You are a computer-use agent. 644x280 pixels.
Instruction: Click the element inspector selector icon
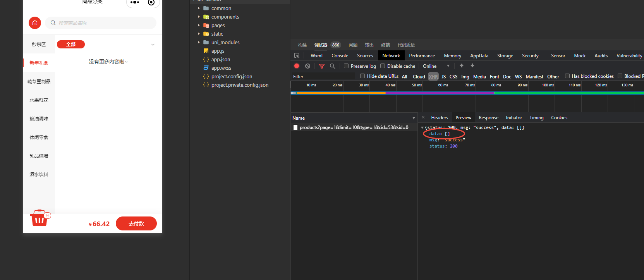[x=297, y=56]
